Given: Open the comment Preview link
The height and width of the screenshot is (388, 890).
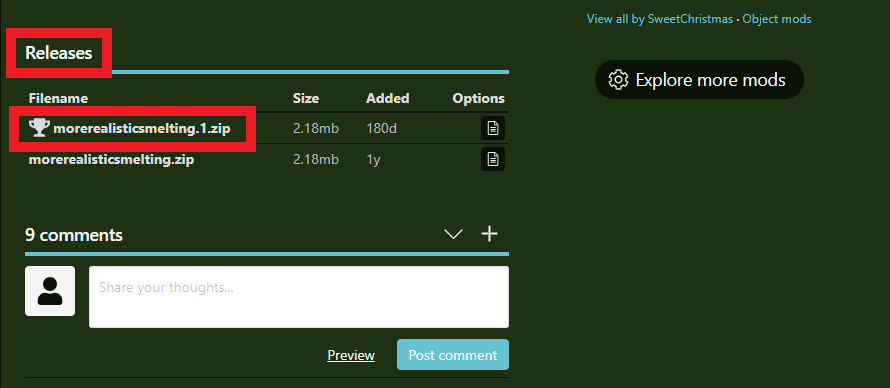Looking at the screenshot, I should (351, 355).
